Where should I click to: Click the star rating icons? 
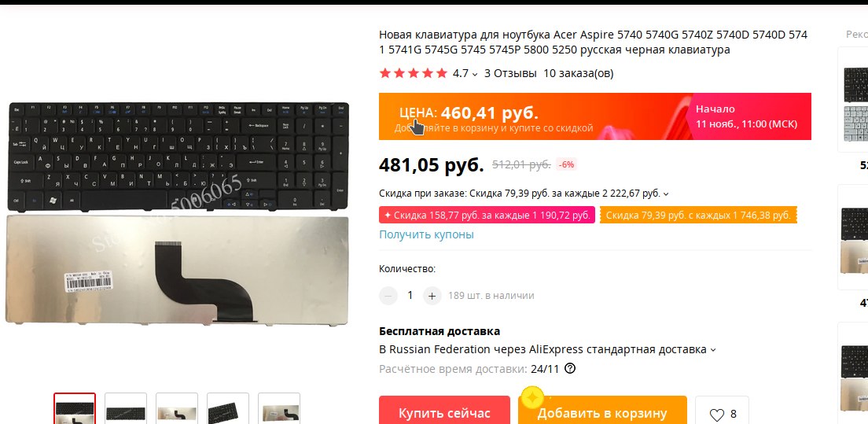413,73
